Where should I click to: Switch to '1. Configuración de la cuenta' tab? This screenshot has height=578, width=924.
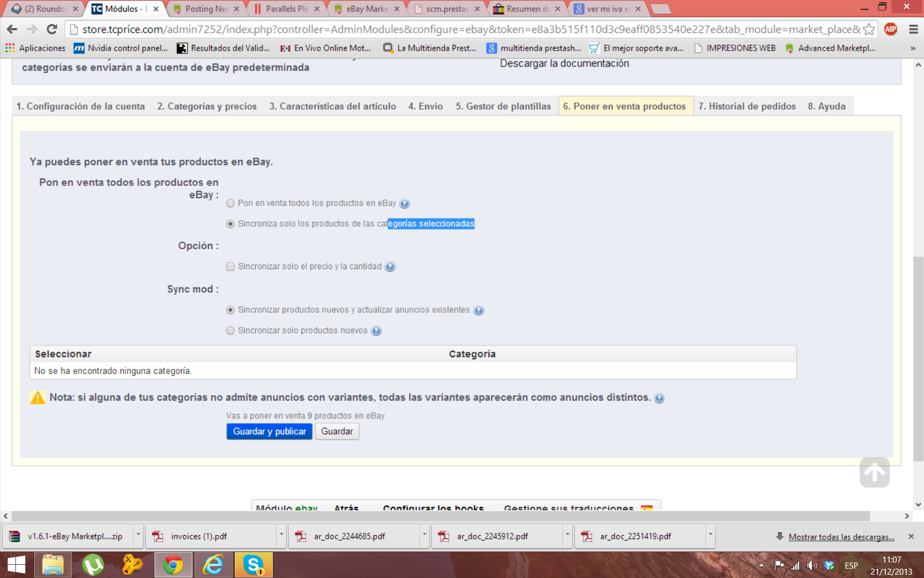tap(81, 106)
